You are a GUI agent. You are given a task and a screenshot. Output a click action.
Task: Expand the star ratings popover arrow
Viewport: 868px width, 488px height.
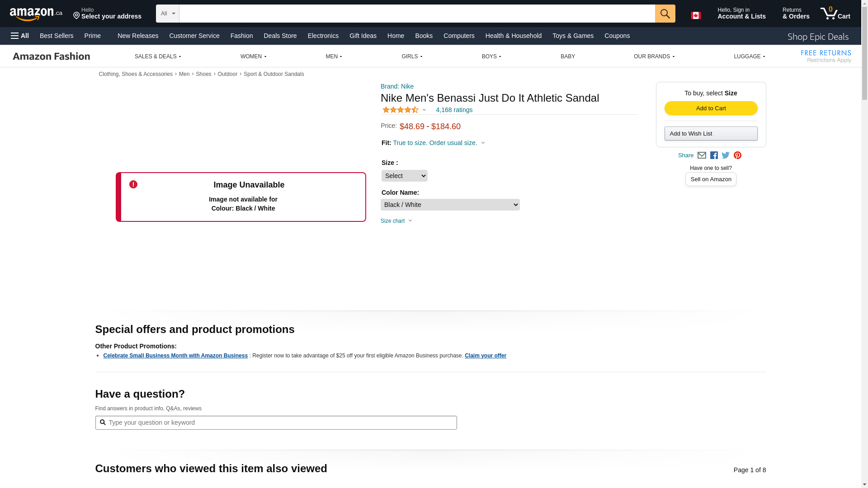[x=424, y=110]
